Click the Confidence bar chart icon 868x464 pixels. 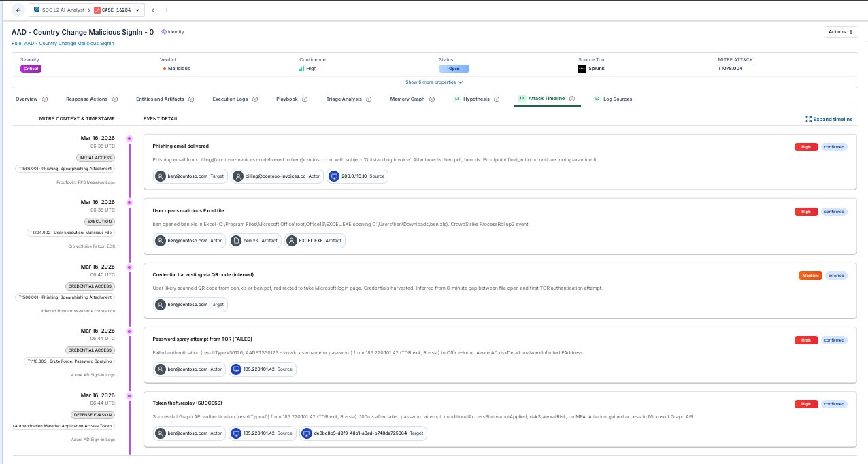[x=302, y=69]
